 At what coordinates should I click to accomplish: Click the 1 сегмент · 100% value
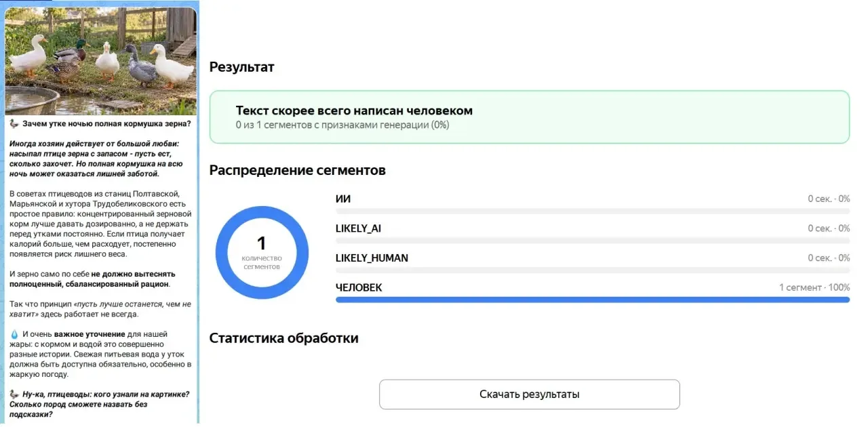tap(814, 287)
